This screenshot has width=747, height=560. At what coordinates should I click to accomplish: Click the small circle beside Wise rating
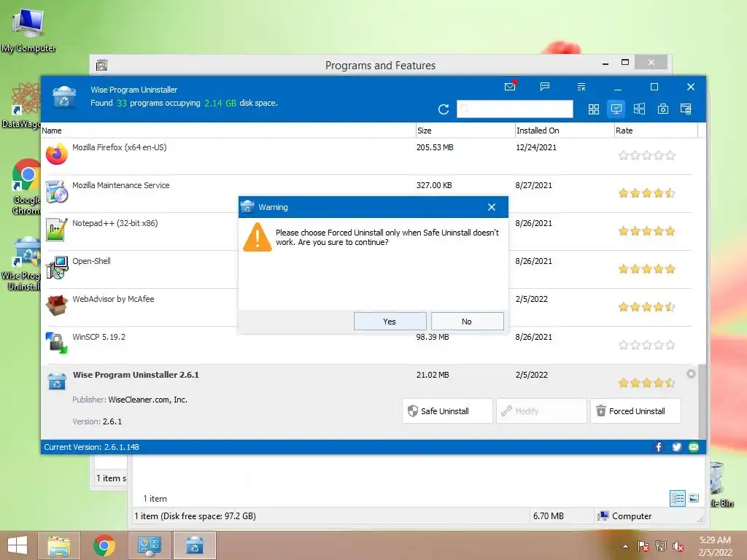(x=691, y=374)
